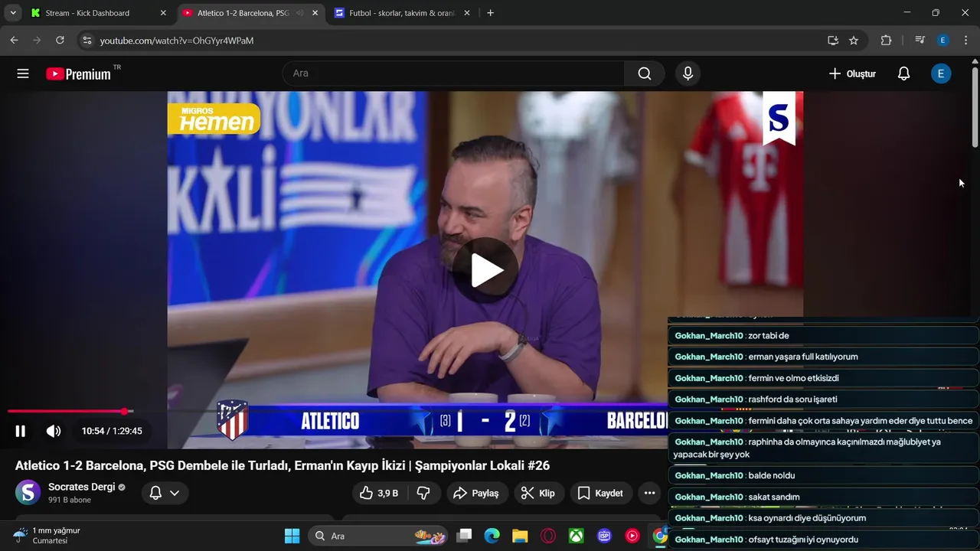980x551 pixels.
Task: Open the tab search dropdown arrow
Action: pyautogui.click(x=13, y=13)
